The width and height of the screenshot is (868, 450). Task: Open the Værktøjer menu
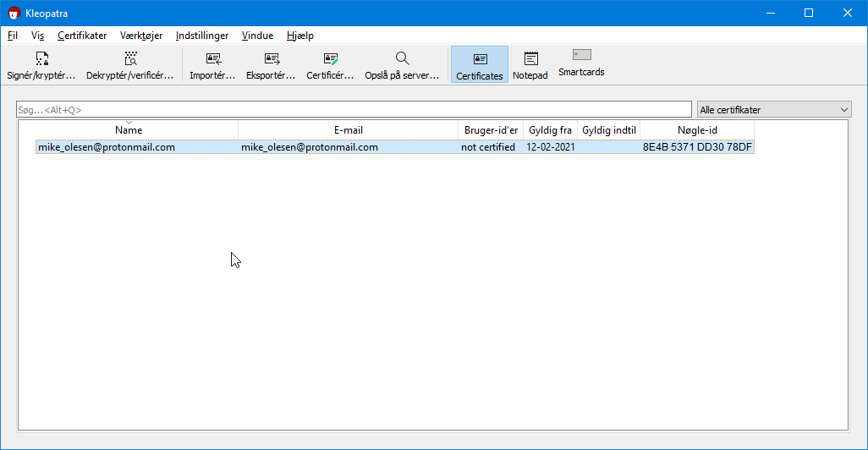coord(141,36)
